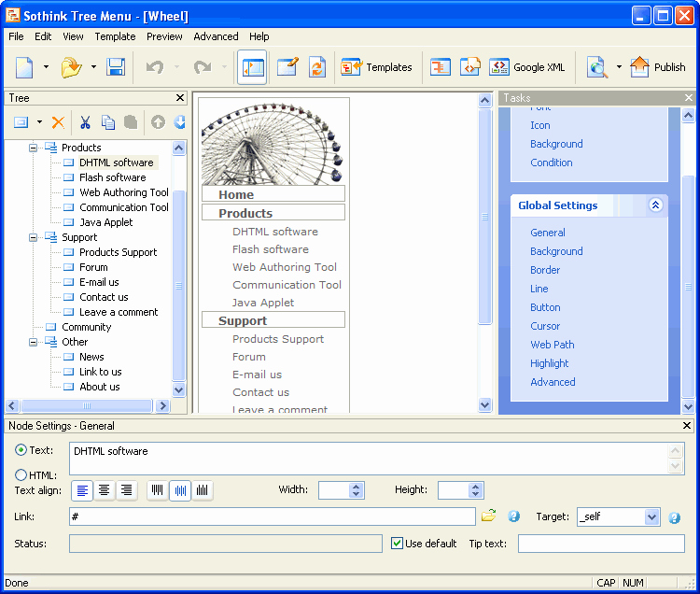Click the Preview magnifier globe icon
The width and height of the screenshot is (700, 594).
(x=597, y=67)
